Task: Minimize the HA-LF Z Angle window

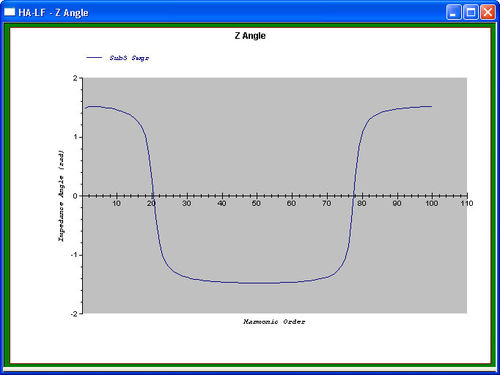Action: click(453, 13)
